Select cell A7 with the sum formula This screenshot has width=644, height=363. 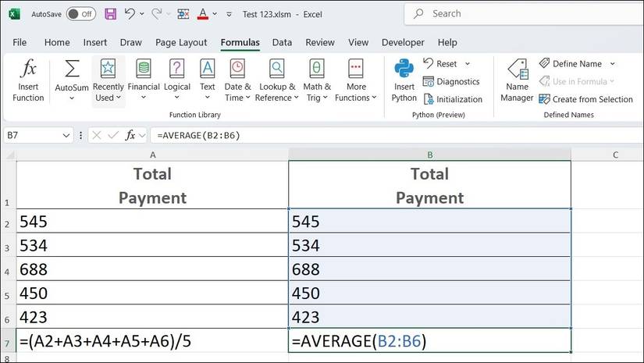click(152, 340)
